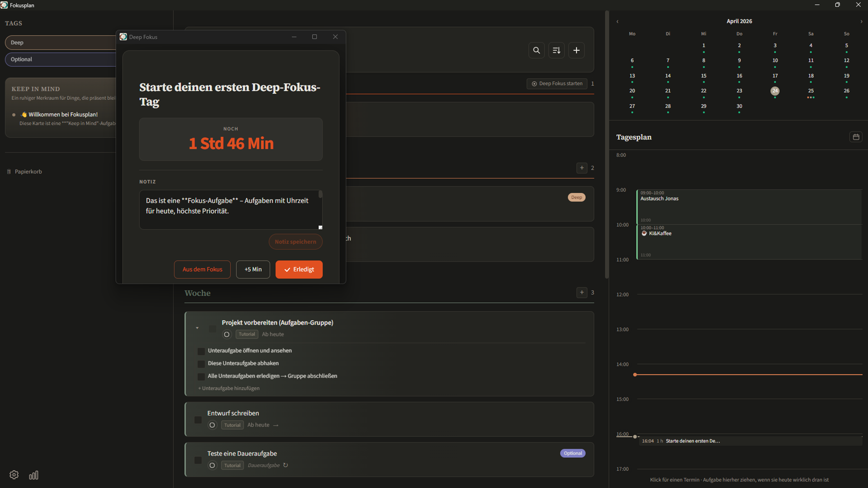Viewport: 868px width, 488px height.
Task: Click the Optional badge on Daueraufgabe task
Action: pyautogui.click(x=573, y=453)
